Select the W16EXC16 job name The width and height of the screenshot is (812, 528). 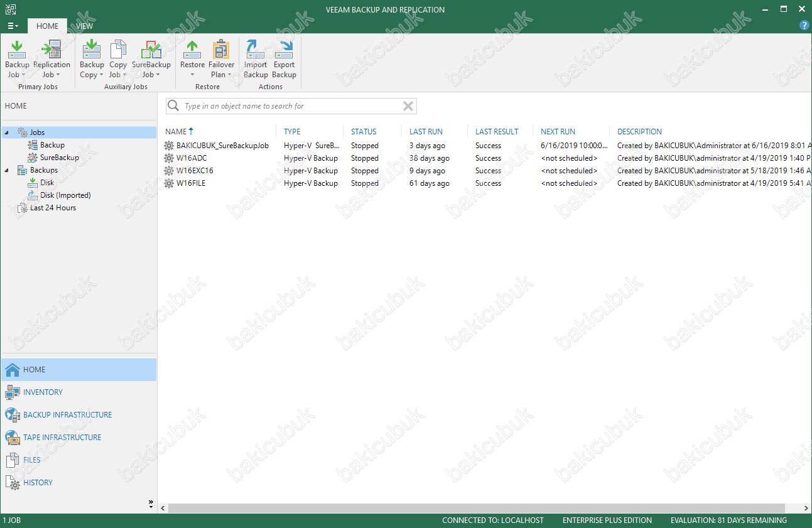click(195, 171)
